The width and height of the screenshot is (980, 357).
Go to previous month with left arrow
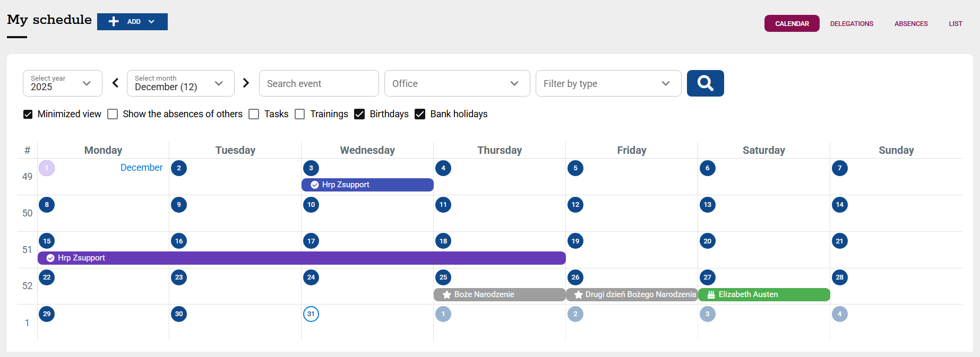[x=115, y=83]
